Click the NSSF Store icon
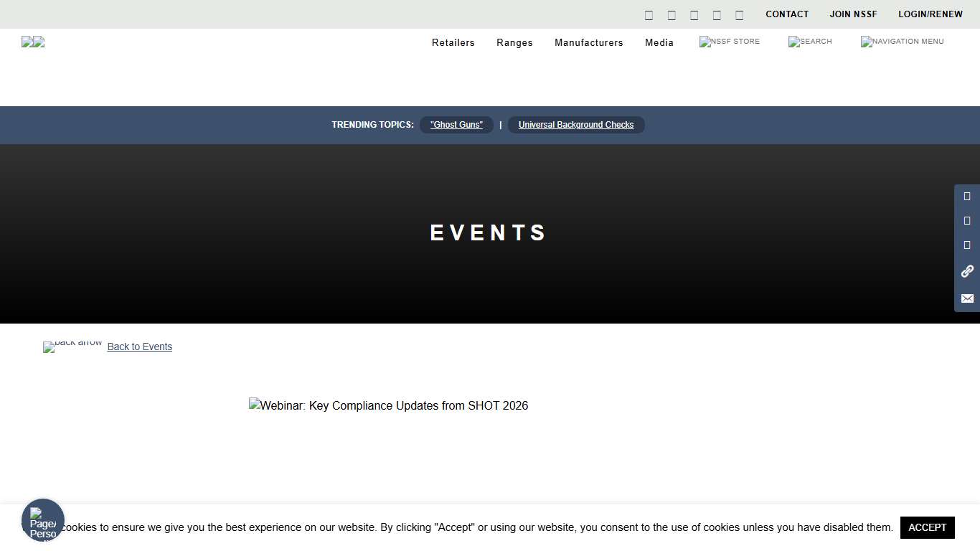The width and height of the screenshot is (980, 551). click(x=729, y=42)
